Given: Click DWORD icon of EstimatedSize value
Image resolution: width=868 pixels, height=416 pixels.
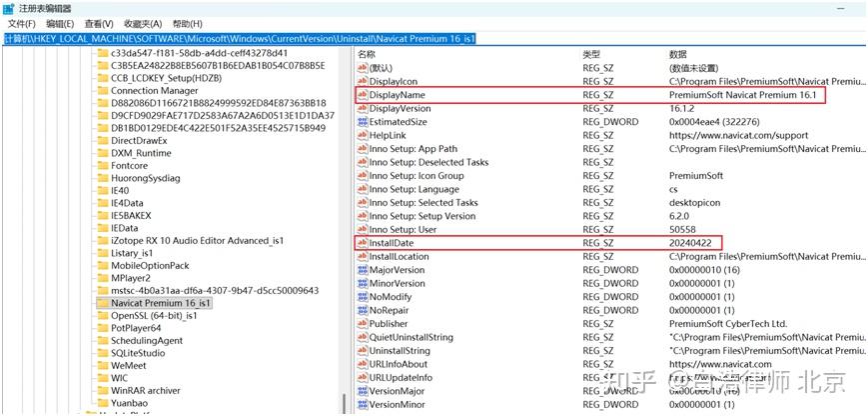Looking at the screenshot, I should [x=363, y=122].
